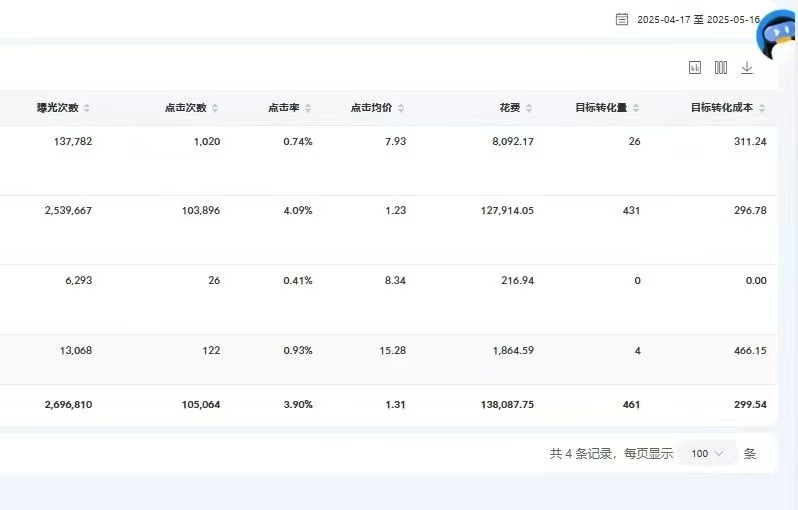Select conversions value 431
Image resolution: width=798 pixels, height=510 pixels.
tap(631, 210)
